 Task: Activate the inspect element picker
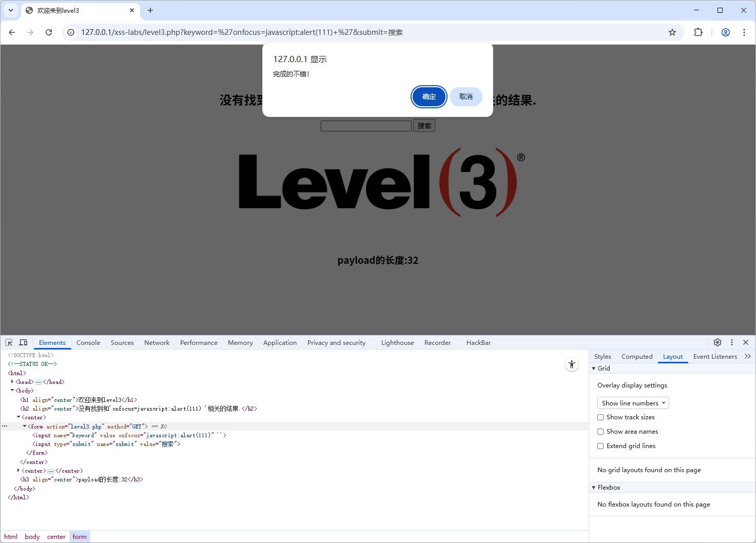pyautogui.click(x=9, y=342)
